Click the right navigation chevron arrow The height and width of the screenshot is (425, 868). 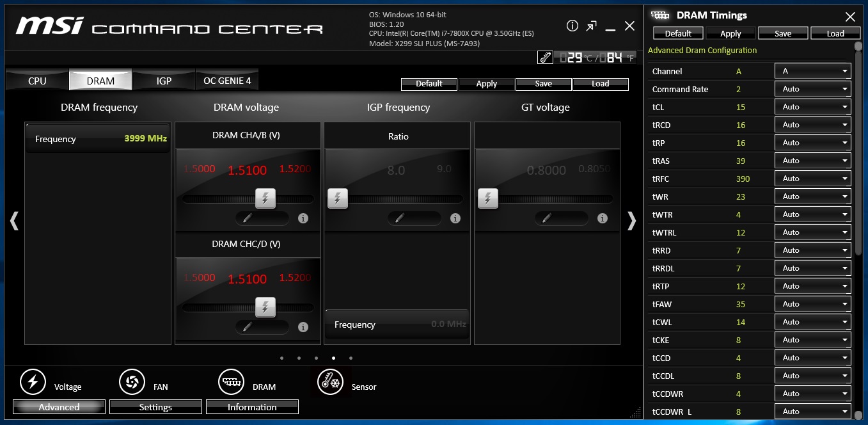(632, 220)
